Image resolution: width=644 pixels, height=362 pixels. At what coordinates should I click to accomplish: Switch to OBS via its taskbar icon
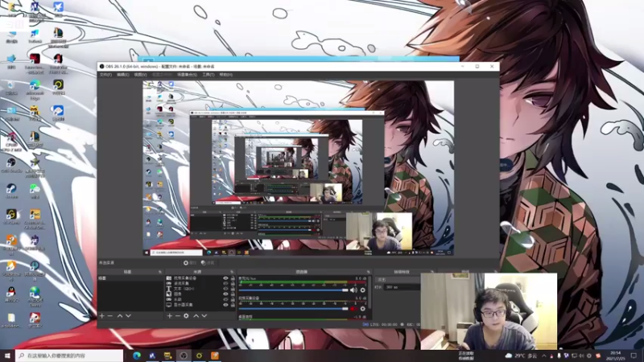[x=184, y=356]
